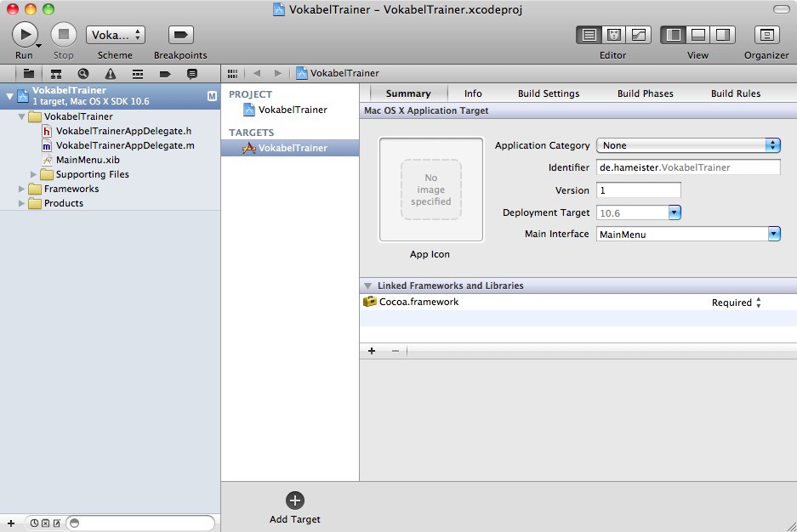Switch to the Build Settings tab

click(x=549, y=93)
